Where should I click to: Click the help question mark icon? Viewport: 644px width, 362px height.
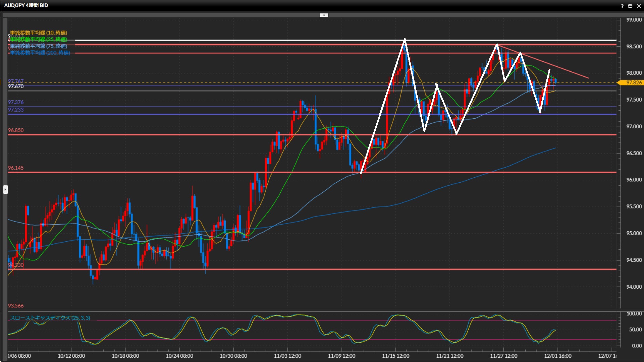click(622, 6)
